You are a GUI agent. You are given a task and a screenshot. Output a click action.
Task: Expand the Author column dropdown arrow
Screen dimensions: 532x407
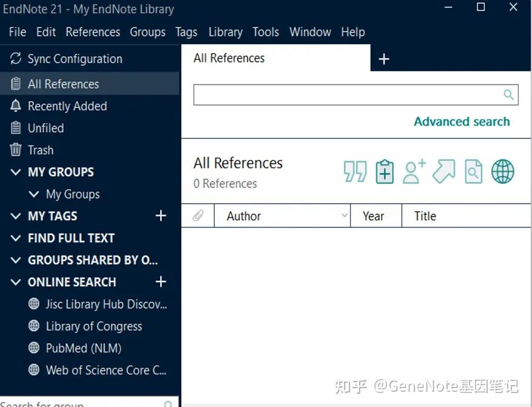coord(344,215)
